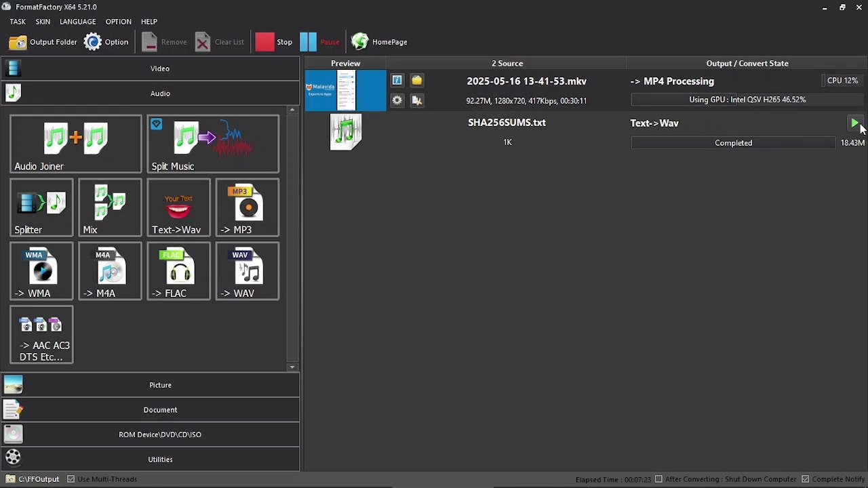The width and height of the screenshot is (868, 488).
Task: Open the -> AAC AC3 DTS Etc converter
Action: (x=41, y=335)
